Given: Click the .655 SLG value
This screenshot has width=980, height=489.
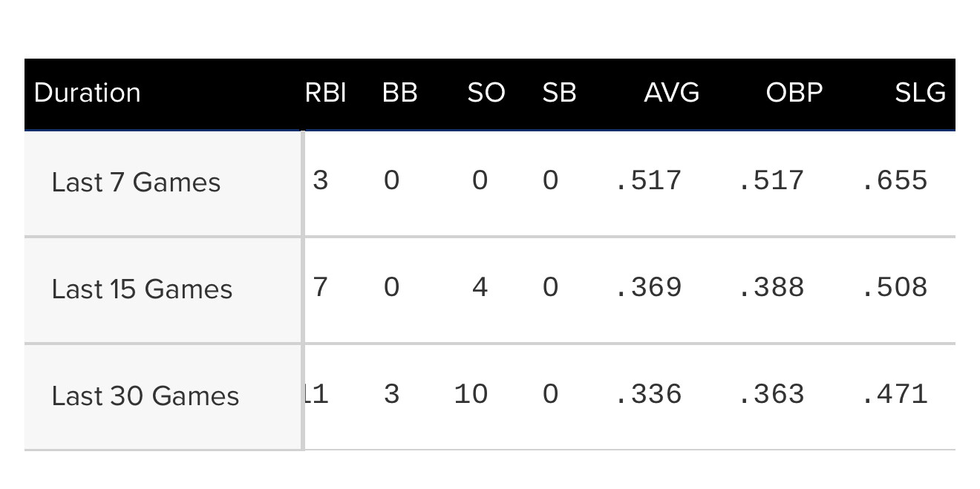Looking at the screenshot, I should click(x=895, y=180).
